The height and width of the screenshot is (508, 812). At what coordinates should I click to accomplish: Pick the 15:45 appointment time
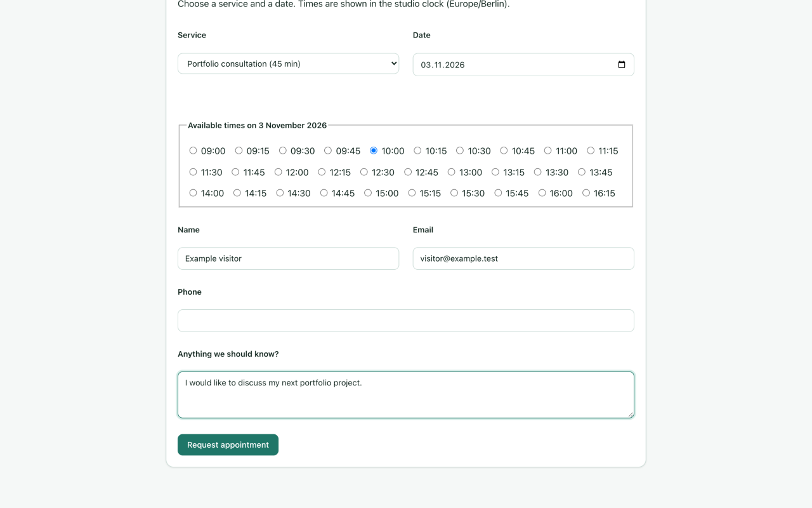click(498, 193)
